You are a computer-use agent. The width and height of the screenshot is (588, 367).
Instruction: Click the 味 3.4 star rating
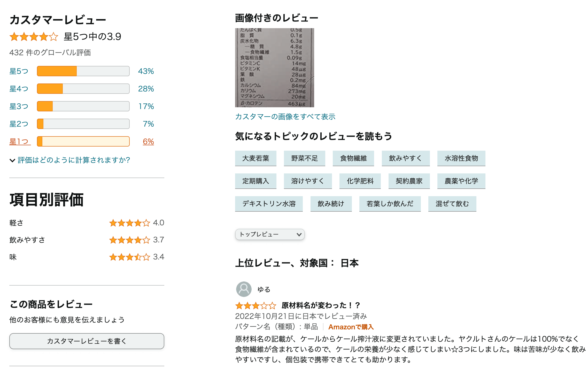point(129,257)
